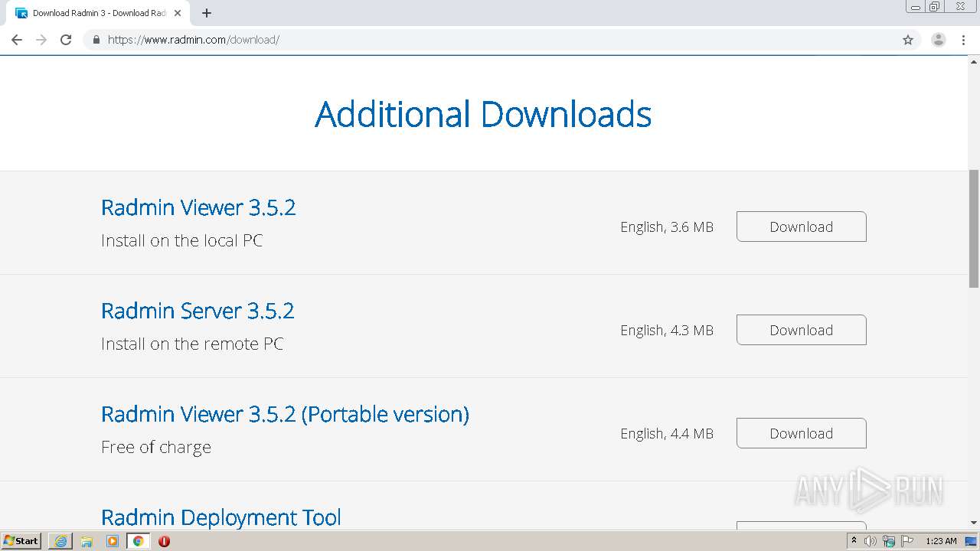Download Radmin Viewer 3.5.2 Portable version
The width and height of the screenshot is (980, 551).
802,433
